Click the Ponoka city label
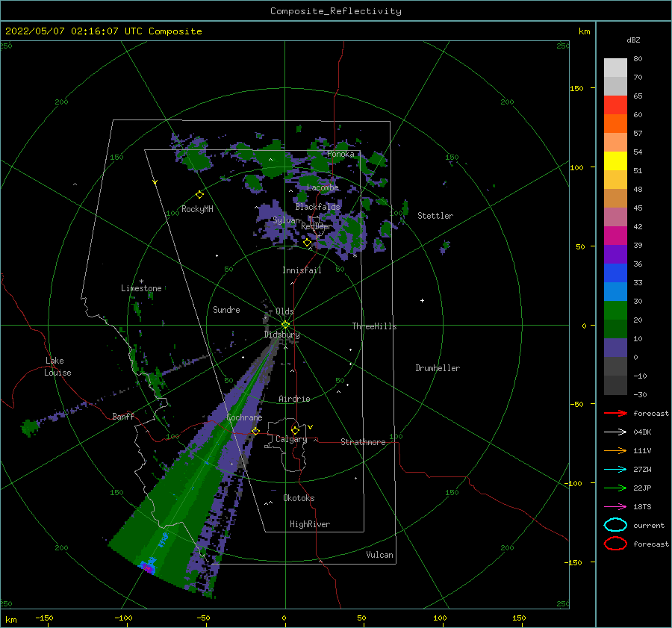672x628 pixels. [340, 154]
